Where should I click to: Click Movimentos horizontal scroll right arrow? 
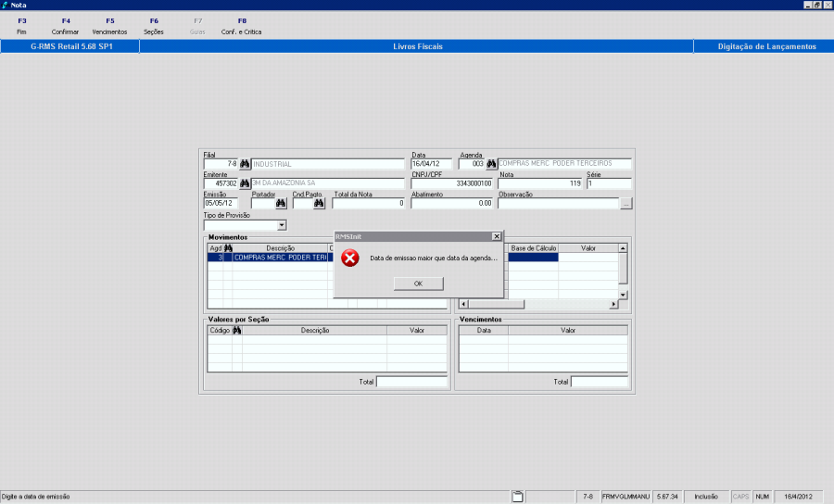613,304
